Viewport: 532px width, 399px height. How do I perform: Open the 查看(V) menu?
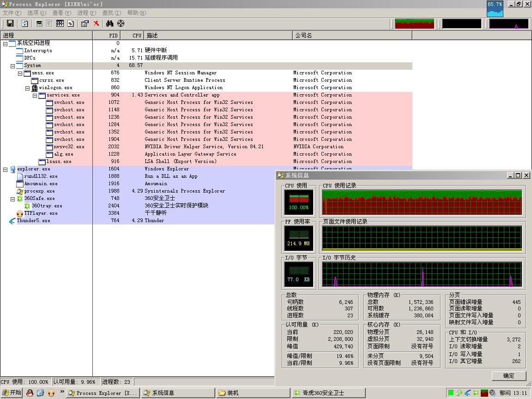[x=61, y=13]
